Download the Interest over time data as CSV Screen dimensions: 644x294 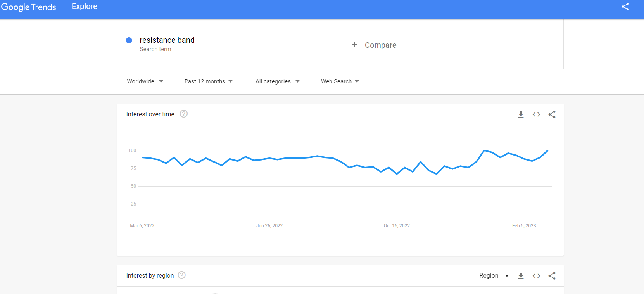coord(521,114)
